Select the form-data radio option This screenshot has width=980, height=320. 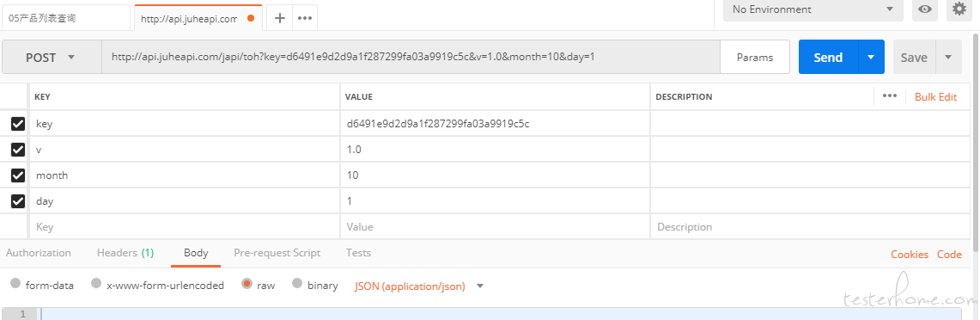16,284
